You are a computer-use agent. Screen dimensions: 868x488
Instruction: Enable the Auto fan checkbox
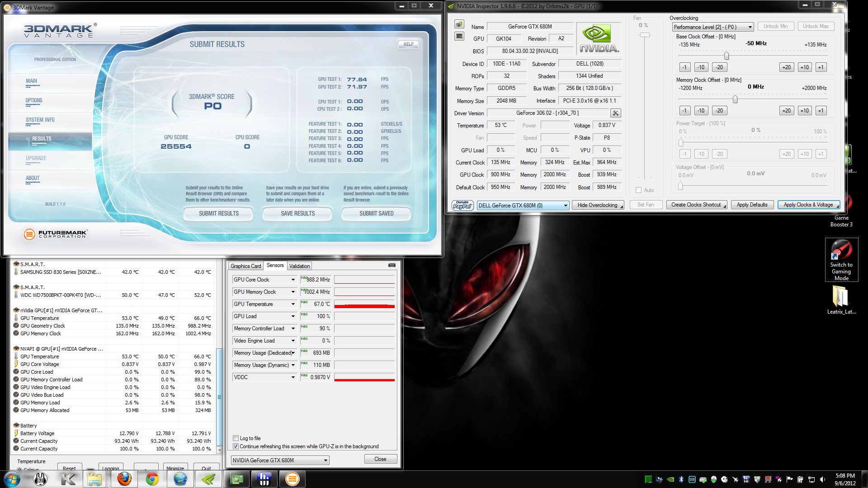pos(638,190)
